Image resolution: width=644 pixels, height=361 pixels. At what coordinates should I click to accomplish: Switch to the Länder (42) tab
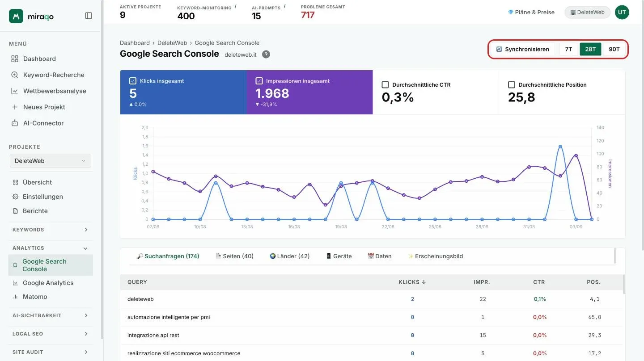289,256
